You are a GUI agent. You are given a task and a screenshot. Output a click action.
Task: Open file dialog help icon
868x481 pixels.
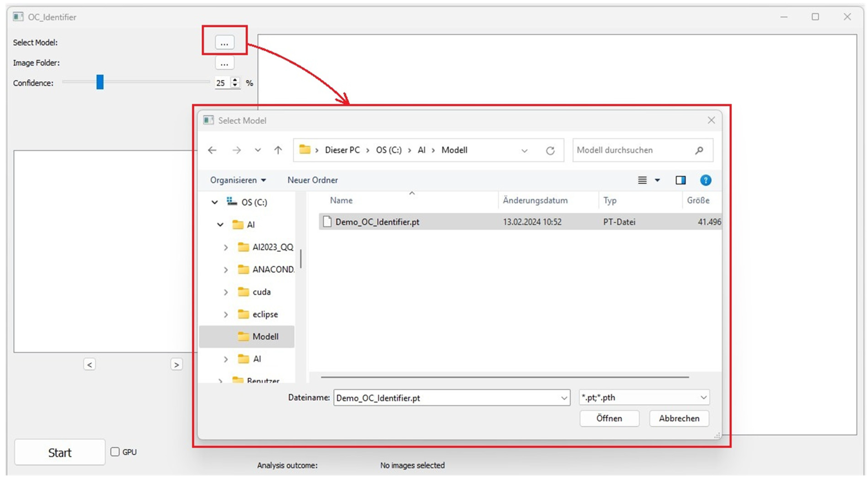click(x=706, y=180)
